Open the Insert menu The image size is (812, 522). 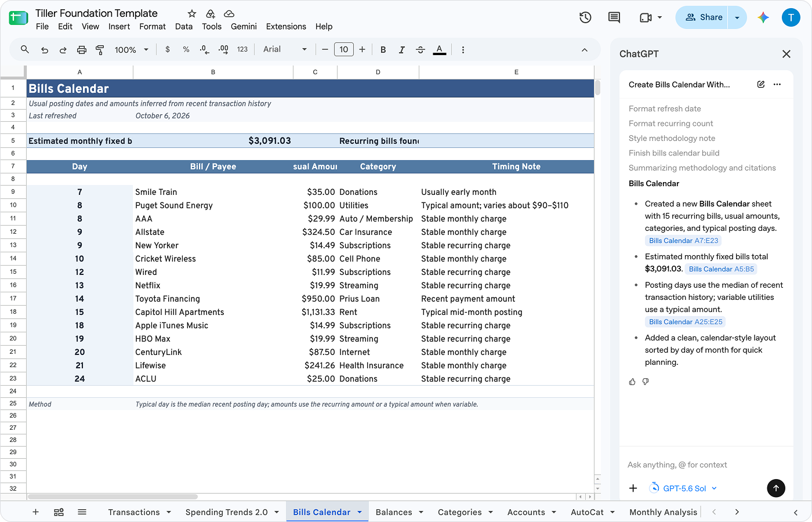point(119,27)
